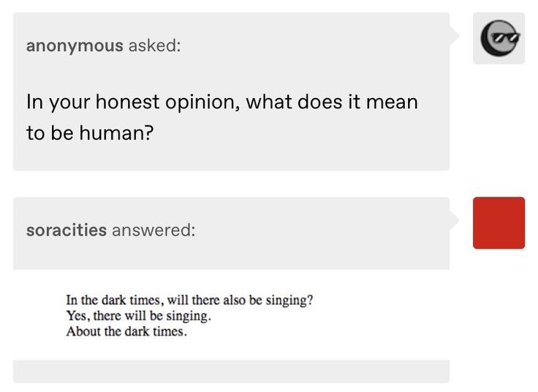Click the text "to be human?"
Image resolution: width=538 pixels, height=392 pixels.
click(90, 133)
